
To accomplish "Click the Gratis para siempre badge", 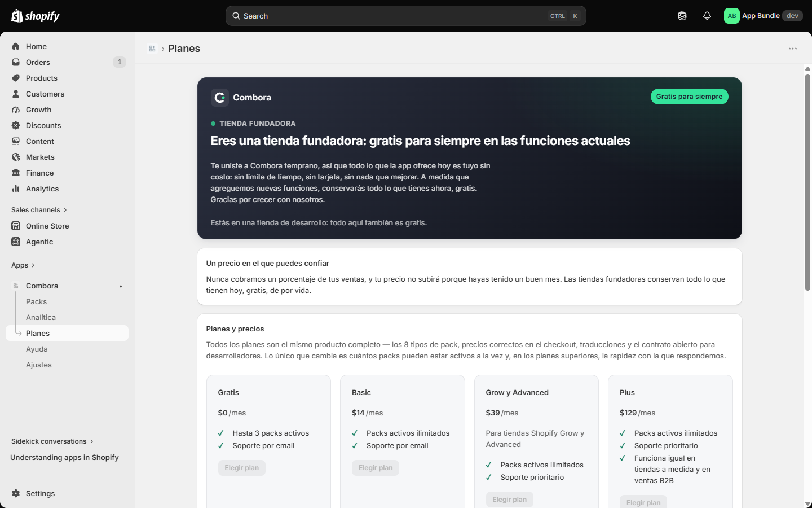I will click(689, 97).
